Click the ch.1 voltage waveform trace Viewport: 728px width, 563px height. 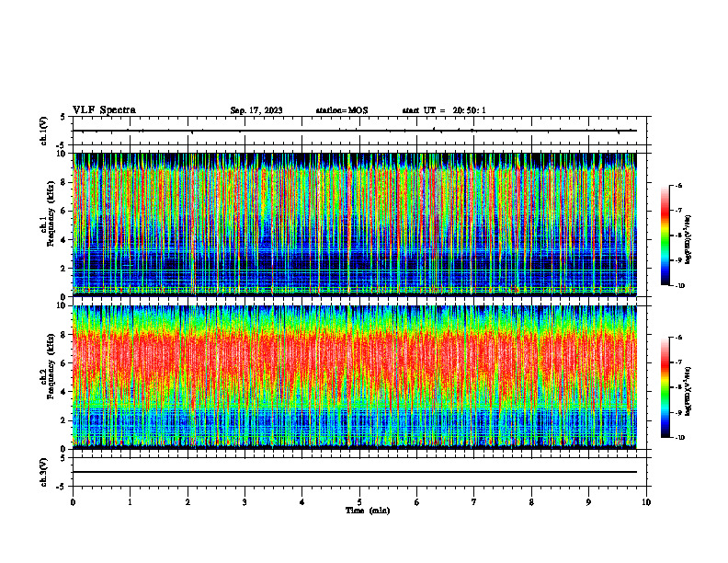355,131
